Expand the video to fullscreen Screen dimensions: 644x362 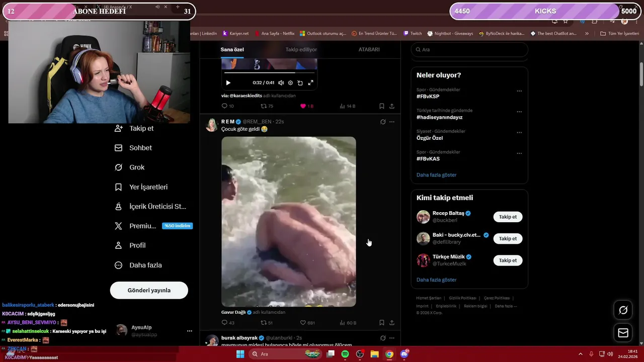point(310,83)
